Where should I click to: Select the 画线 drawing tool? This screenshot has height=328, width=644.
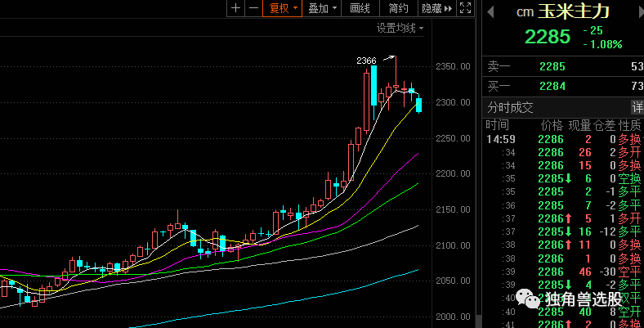click(x=360, y=8)
